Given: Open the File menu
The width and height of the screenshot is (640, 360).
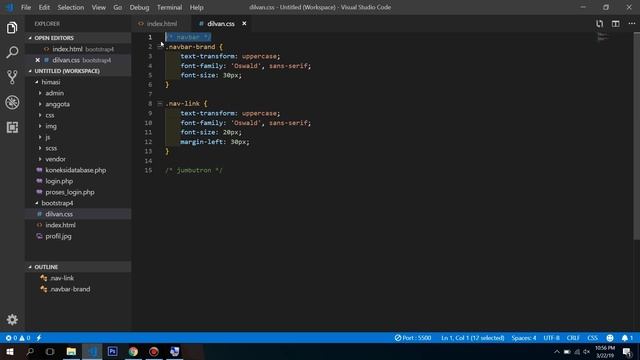Looking at the screenshot, I should [26, 7].
